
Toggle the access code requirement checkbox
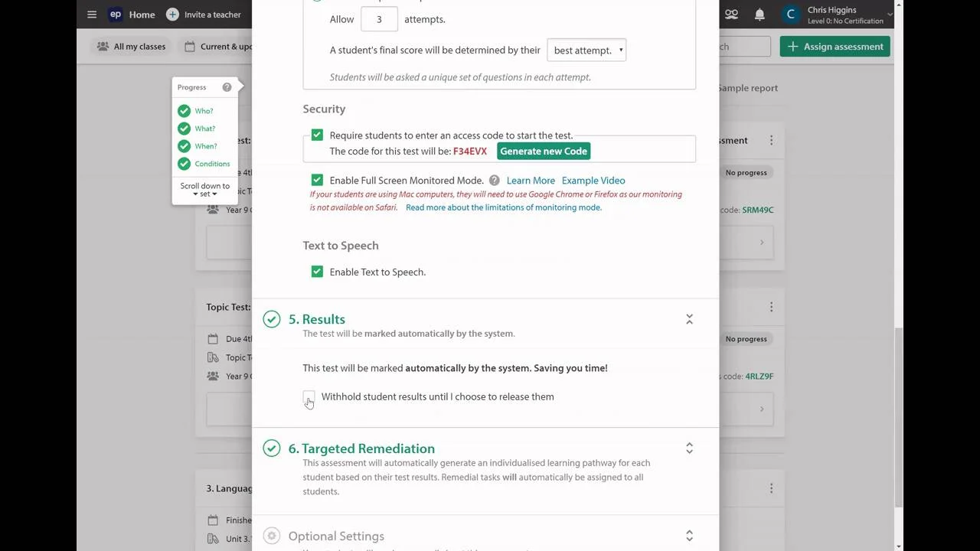pos(317,135)
